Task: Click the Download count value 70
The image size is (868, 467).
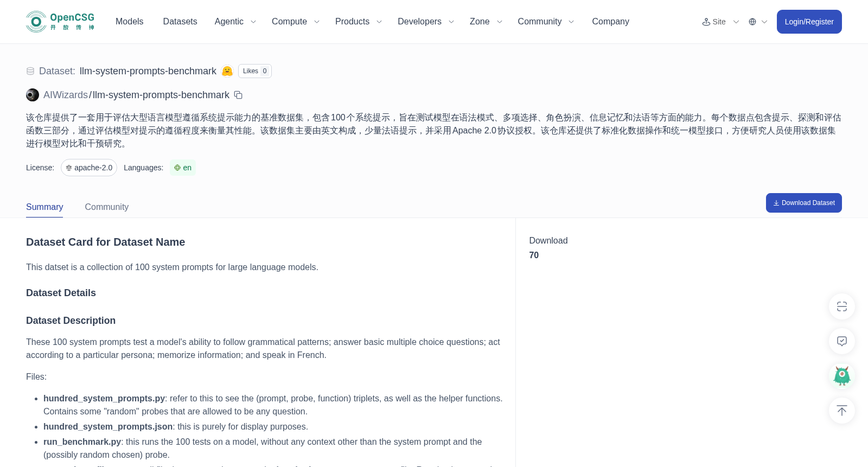Action: (x=534, y=255)
